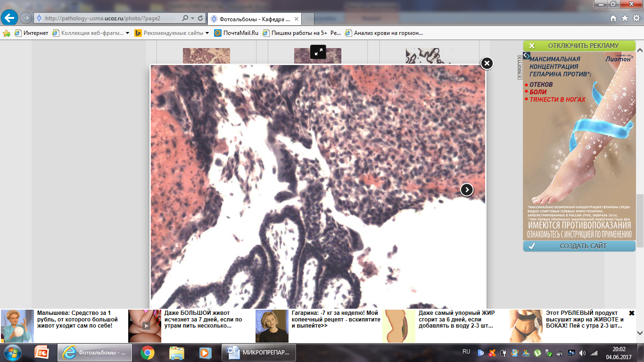Click the X icon beside ОТКЛЮЧИТЬ РЕКЛАМУ
Viewport: 644px width, 362px height.
pyautogui.click(x=532, y=46)
